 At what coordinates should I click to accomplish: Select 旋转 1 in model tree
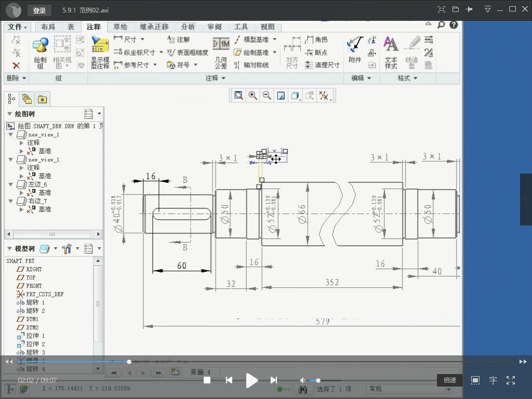pyautogui.click(x=31, y=302)
